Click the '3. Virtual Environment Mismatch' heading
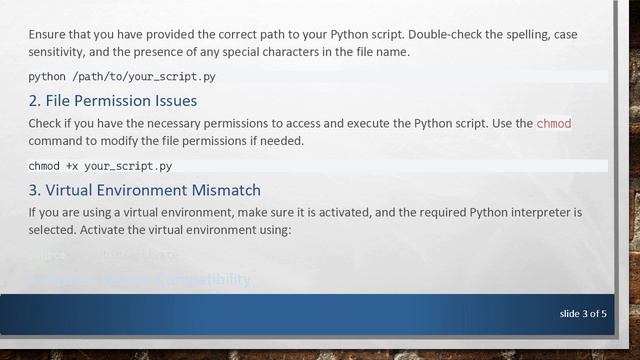This screenshot has height=360, width=640. pyautogui.click(x=144, y=190)
